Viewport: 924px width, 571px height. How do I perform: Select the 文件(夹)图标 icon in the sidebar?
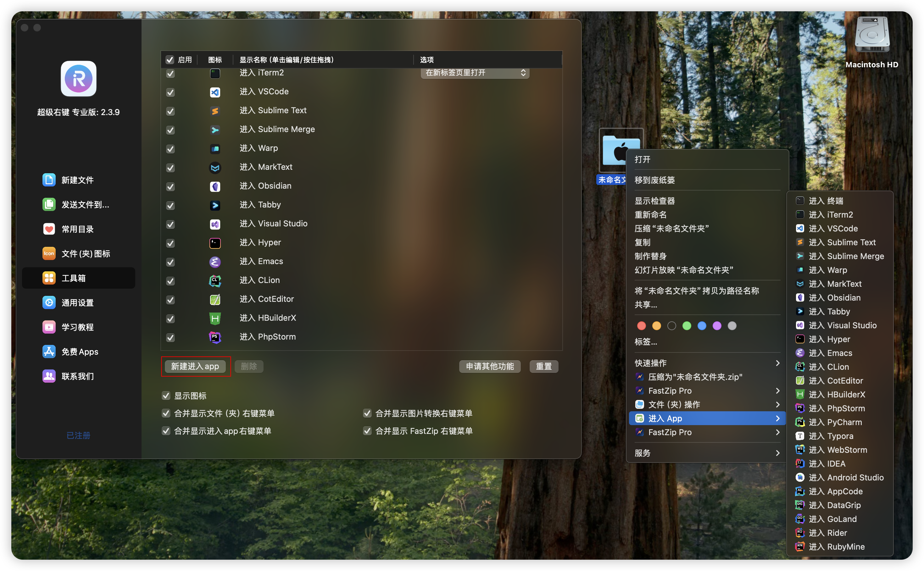(x=49, y=254)
